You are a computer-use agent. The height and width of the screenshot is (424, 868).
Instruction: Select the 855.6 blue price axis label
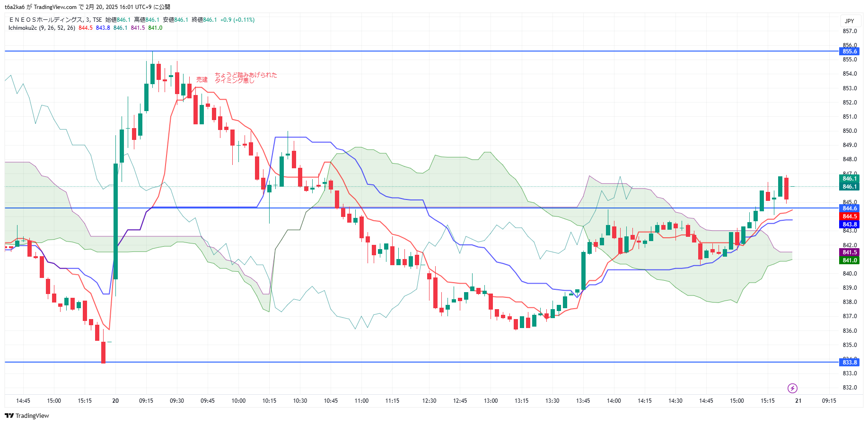coord(850,52)
